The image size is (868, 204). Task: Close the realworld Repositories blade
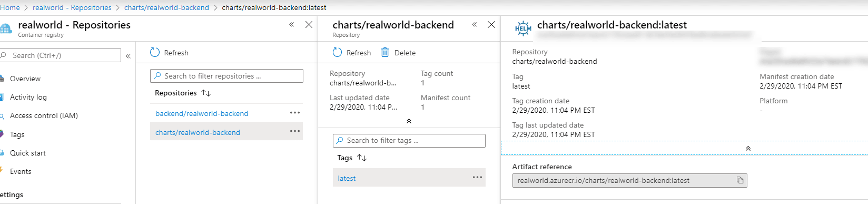309,25
